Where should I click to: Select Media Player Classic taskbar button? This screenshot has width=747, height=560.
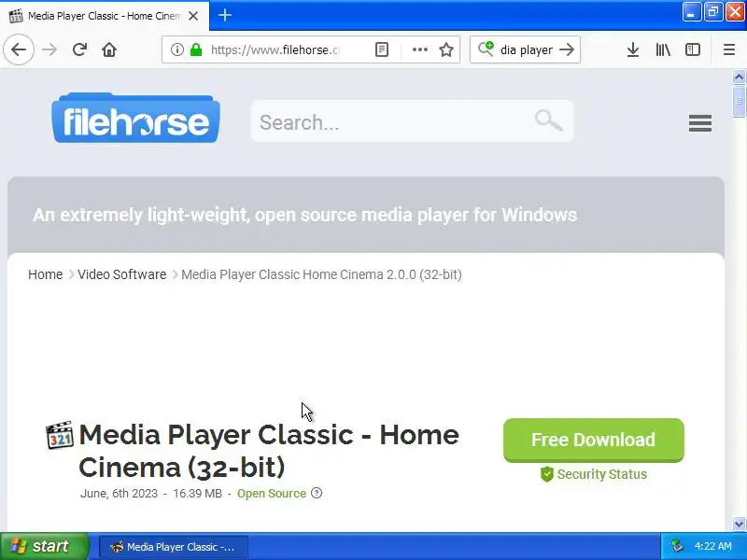(x=174, y=547)
